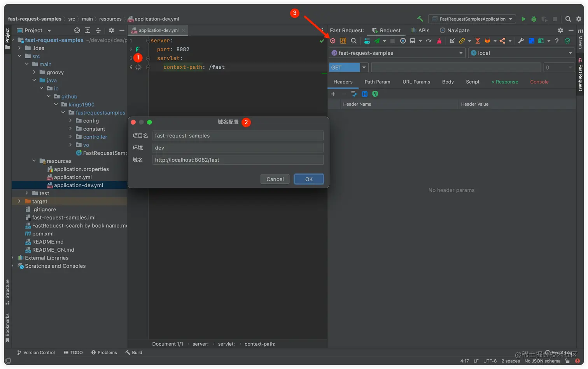Click the green book documentation icon
588x369 pixels.
point(541,41)
